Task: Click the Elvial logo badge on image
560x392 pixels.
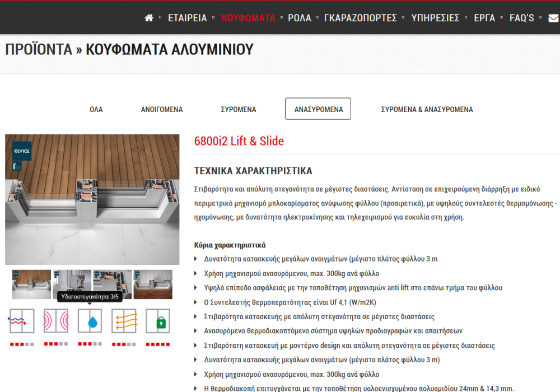Action: pos(22,151)
